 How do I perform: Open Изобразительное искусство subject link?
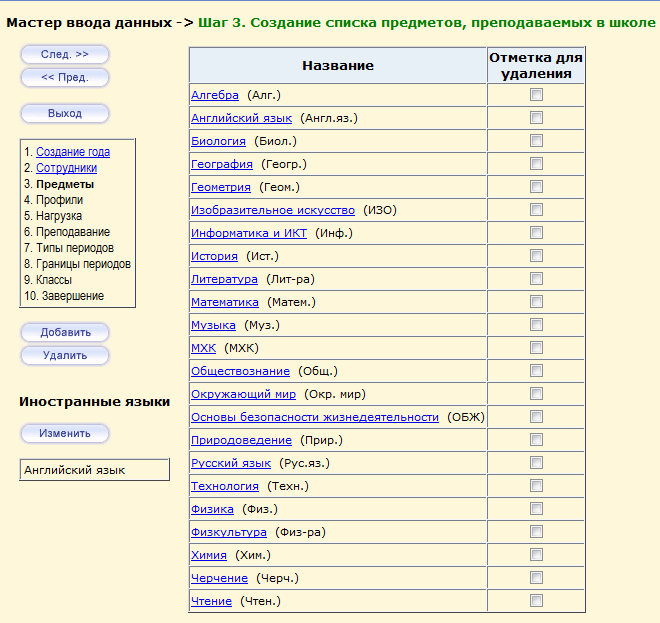coord(273,210)
